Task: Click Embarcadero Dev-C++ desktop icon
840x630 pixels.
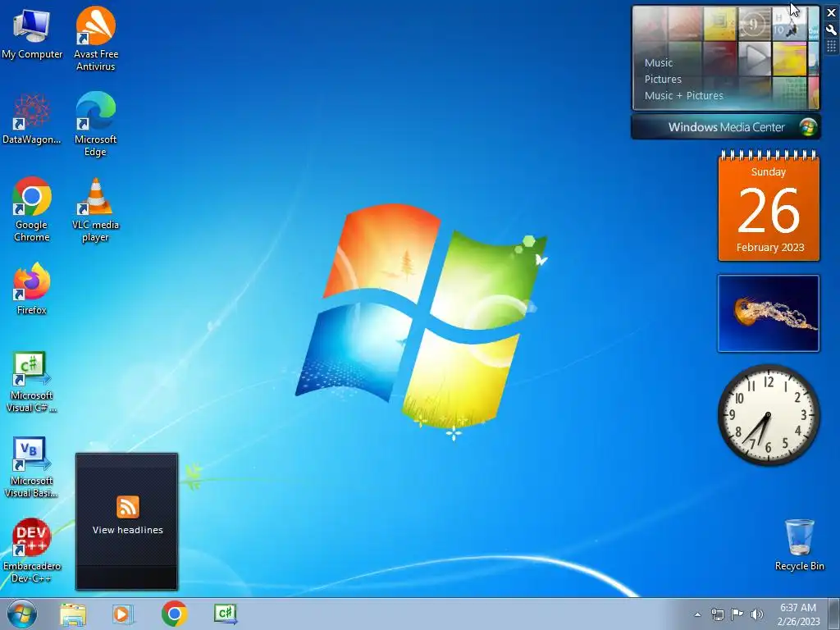Action: (32, 550)
